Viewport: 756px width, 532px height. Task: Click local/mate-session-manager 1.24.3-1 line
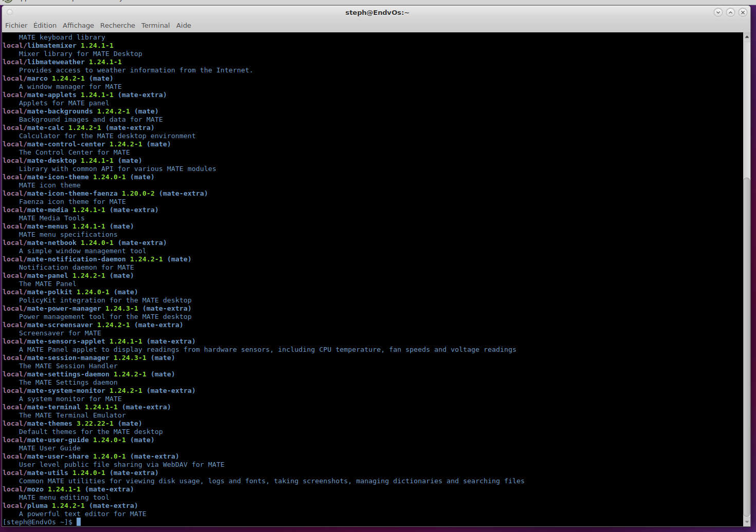tap(89, 357)
